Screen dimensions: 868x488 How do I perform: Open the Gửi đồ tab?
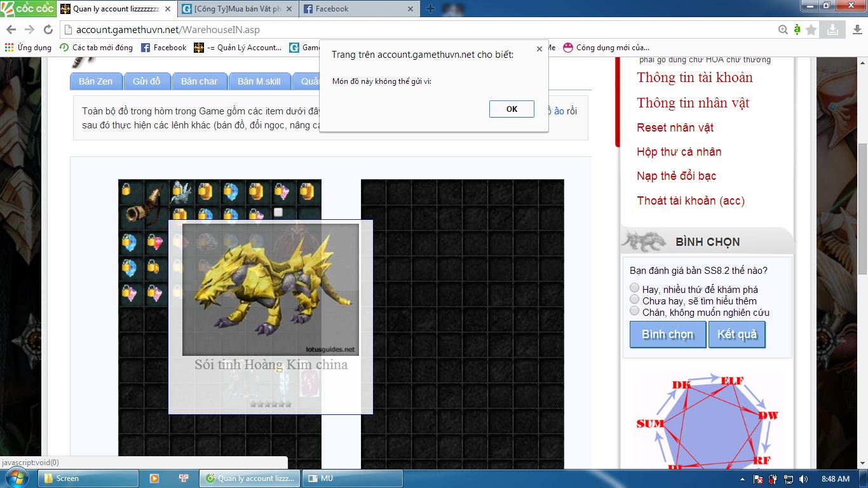147,81
